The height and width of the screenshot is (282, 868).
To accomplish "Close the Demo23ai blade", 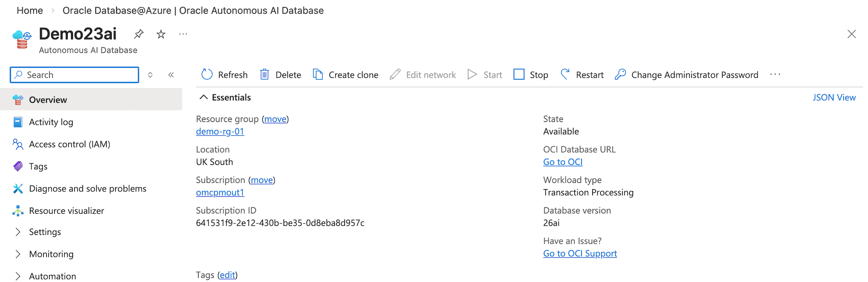I will (x=851, y=34).
